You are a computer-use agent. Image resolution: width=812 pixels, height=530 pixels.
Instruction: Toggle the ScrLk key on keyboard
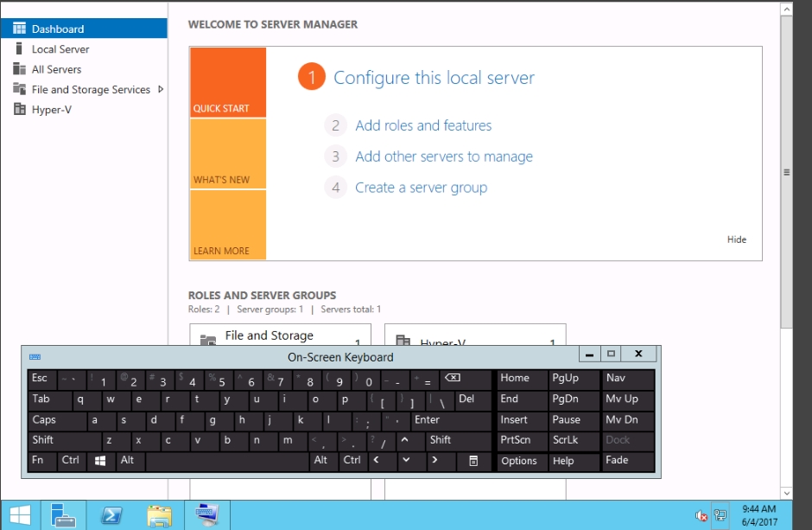574,440
